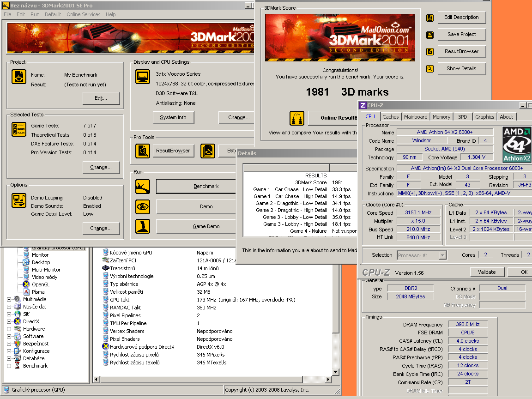Expand the Nosiče dat tree node
Screen dimensions: 532x399
(x=9, y=307)
